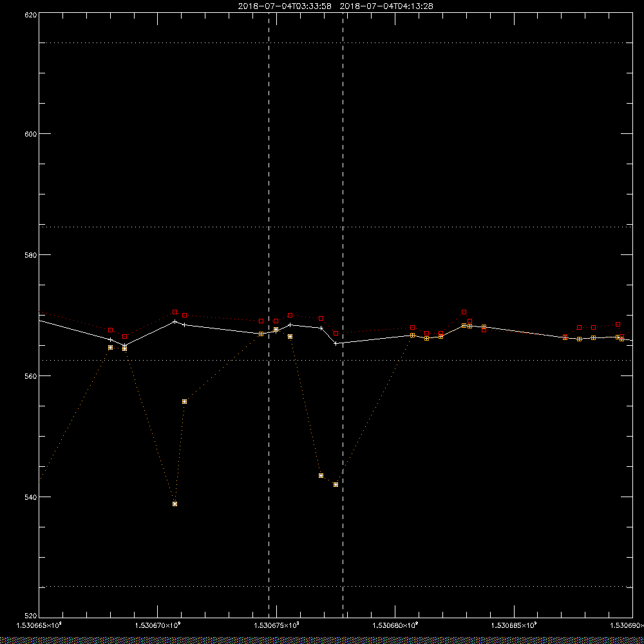Select the 560 y-axis label

coord(31,376)
